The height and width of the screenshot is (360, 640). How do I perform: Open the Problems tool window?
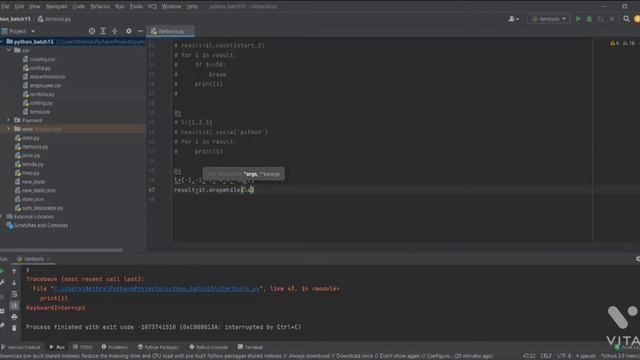(115, 347)
